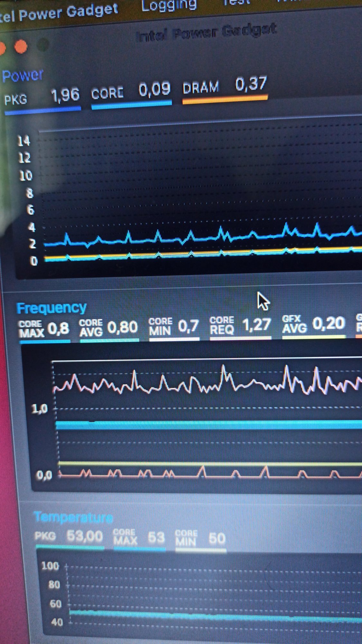Click the 14 label on power graph axis
The height and width of the screenshot is (644, 362).
23,141
